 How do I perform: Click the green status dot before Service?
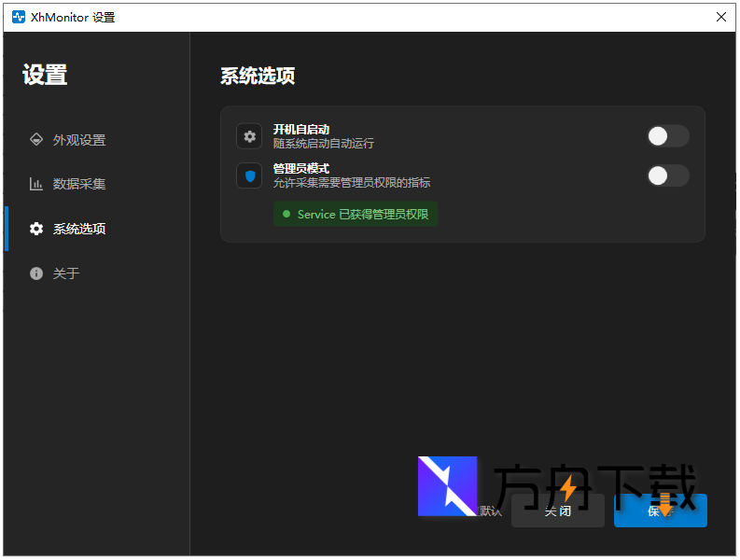286,215
